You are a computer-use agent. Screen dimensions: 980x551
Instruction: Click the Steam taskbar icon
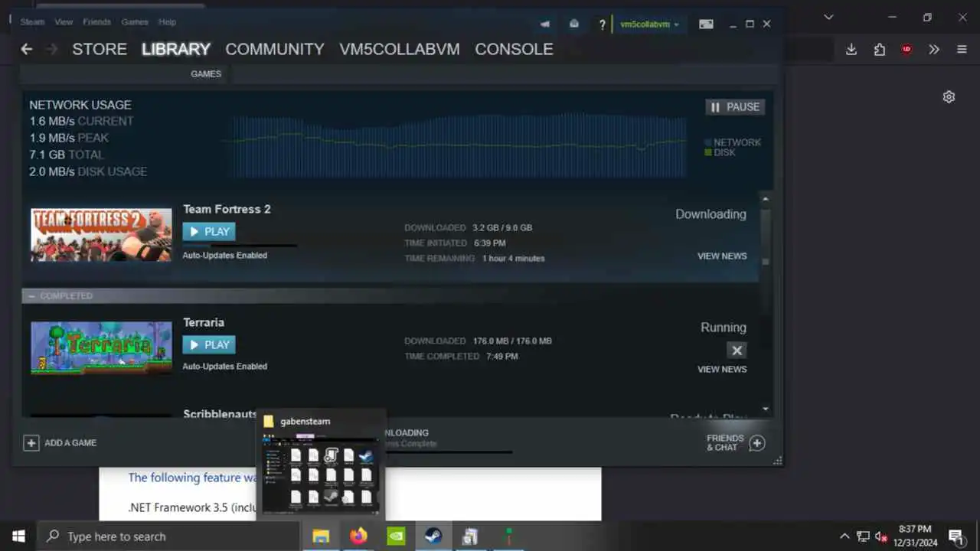pos(433,536)
